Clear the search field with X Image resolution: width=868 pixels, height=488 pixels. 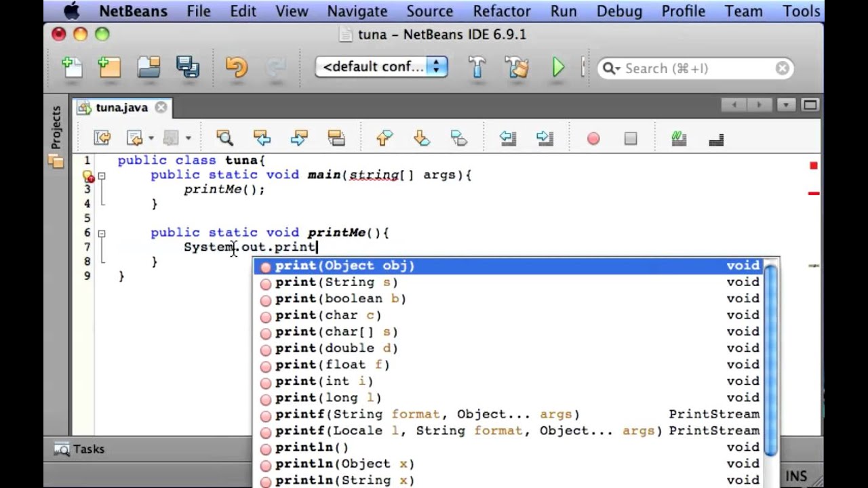tap(783, 68)
